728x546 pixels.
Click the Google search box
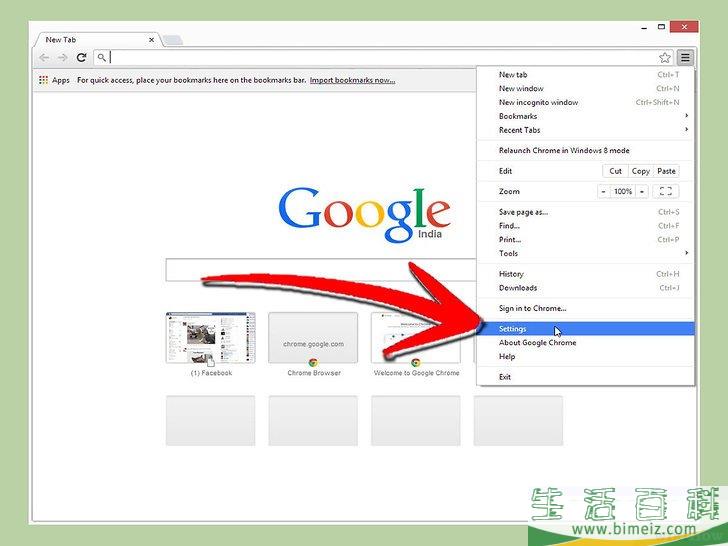tap(321, 270)
